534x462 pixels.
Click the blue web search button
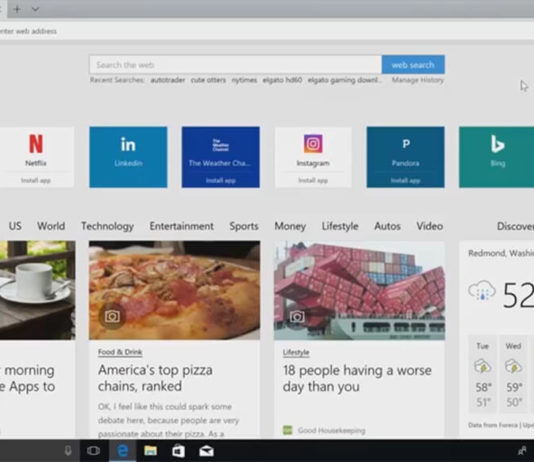(x=413, y=65)
